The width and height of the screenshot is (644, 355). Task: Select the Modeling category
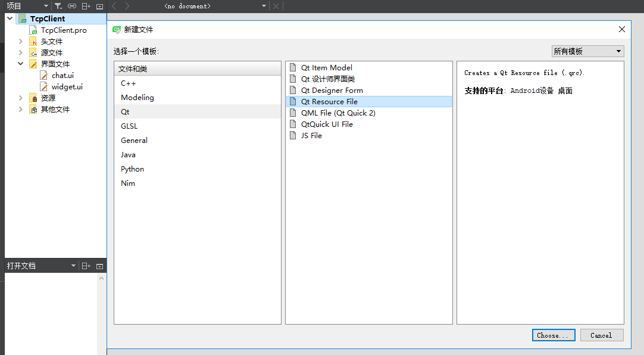pyautogui.click(x=198, y=97)
